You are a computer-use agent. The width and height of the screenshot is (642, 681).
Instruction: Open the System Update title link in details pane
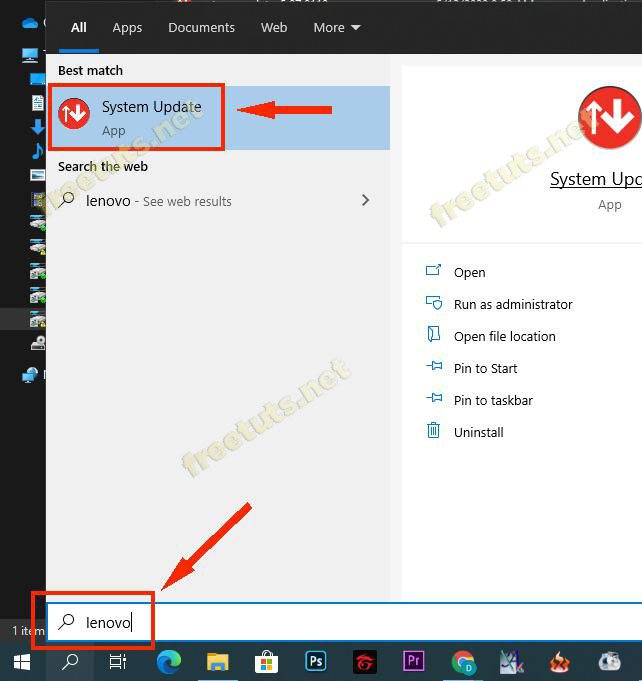tap(596, 179)
